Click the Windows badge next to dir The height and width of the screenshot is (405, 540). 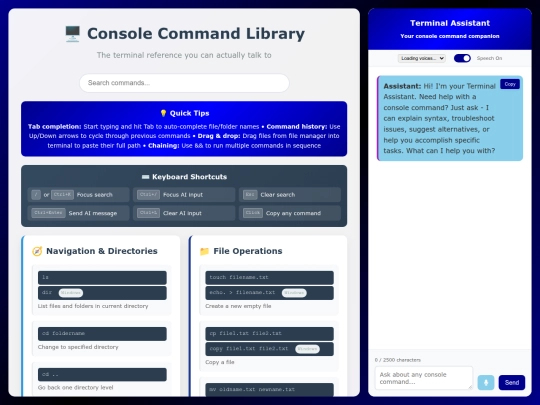click(x=71, y=293)
